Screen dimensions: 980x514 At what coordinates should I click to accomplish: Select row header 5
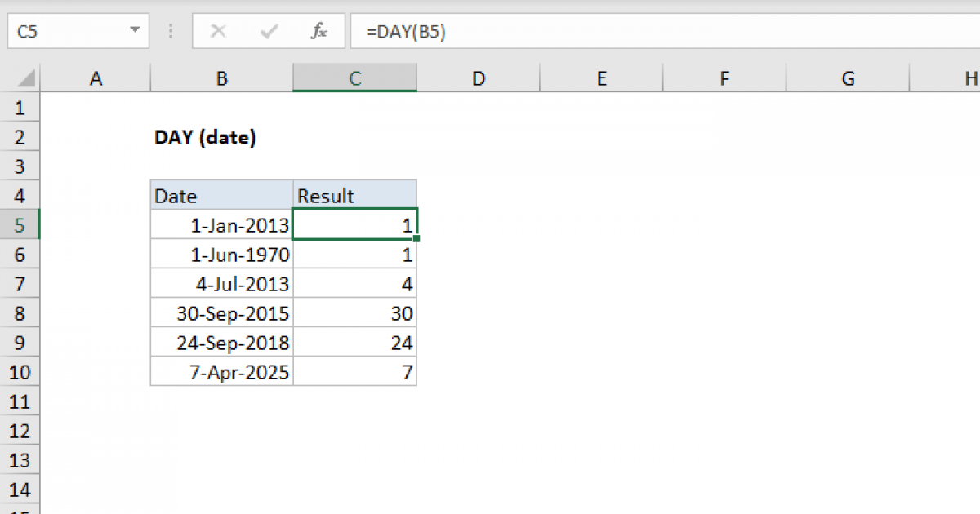coord(20,224)
